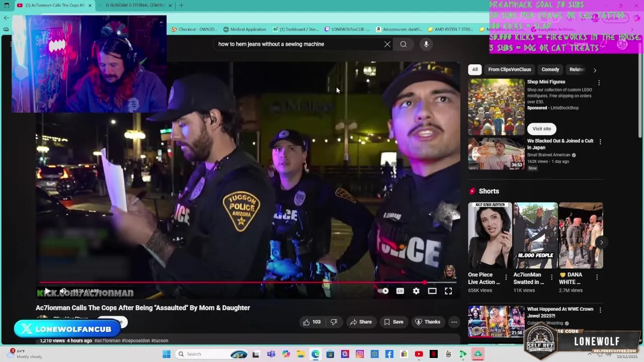Visit site for Shop Mini Figures ad

point(542,129)
